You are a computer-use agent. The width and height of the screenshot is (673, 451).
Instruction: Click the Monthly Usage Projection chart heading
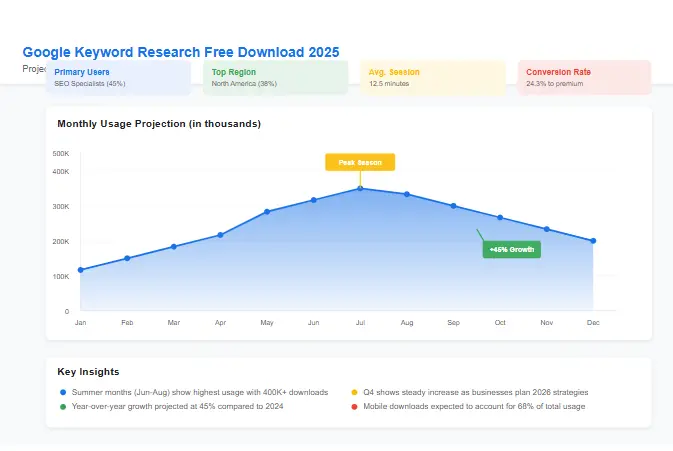[x=159, y=124]
